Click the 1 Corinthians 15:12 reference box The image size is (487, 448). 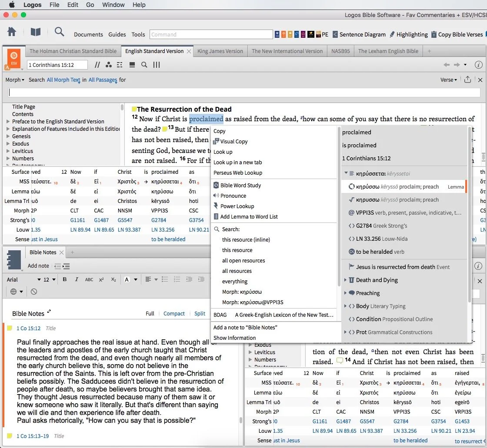click(57, 65)
